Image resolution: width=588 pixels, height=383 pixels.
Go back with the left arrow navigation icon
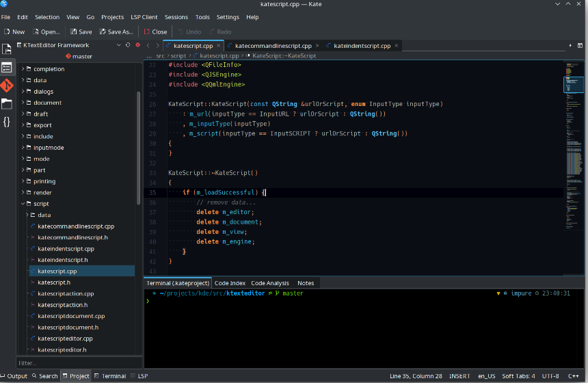[x=148, y=46]
